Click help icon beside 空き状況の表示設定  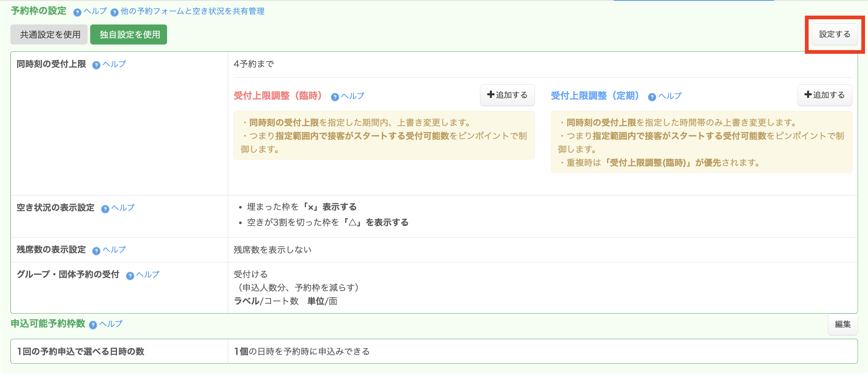pyautogui.click(x=105, y=209)
